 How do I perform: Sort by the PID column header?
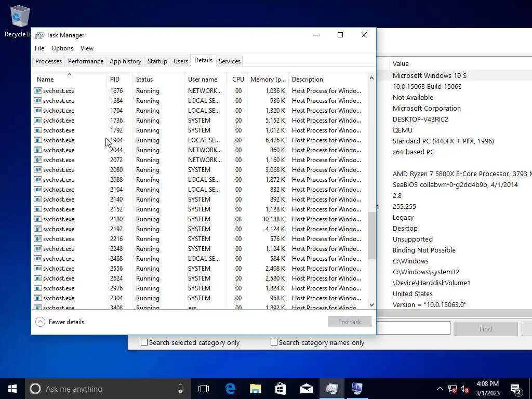(x=119, y=79)
